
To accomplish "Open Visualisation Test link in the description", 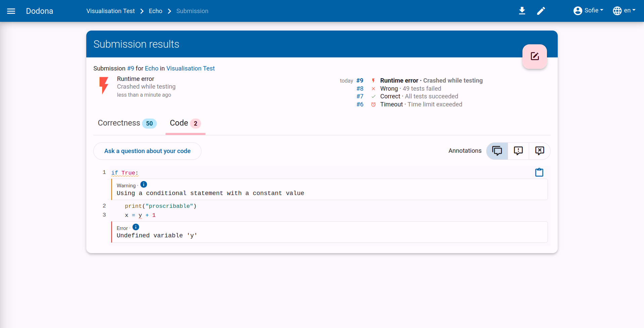I will [190, 68].
